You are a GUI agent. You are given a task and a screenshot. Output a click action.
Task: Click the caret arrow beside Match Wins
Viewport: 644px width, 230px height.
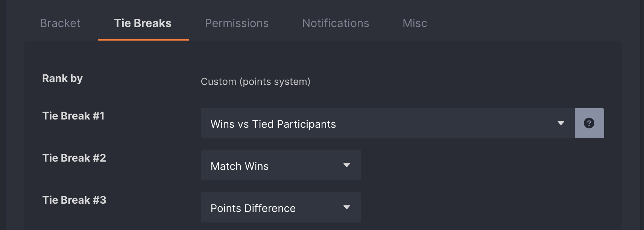tap(347, 165)
